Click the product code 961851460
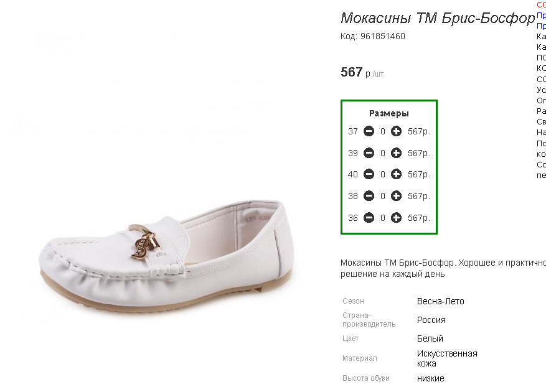This screenshot has width=546, height=392. (x=383, y=36)
